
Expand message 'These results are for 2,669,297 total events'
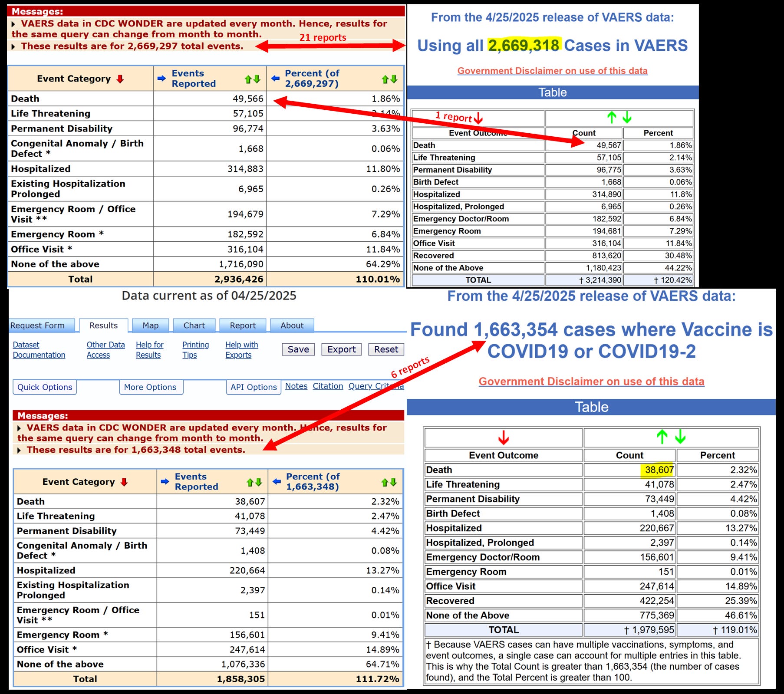point(13,46)
